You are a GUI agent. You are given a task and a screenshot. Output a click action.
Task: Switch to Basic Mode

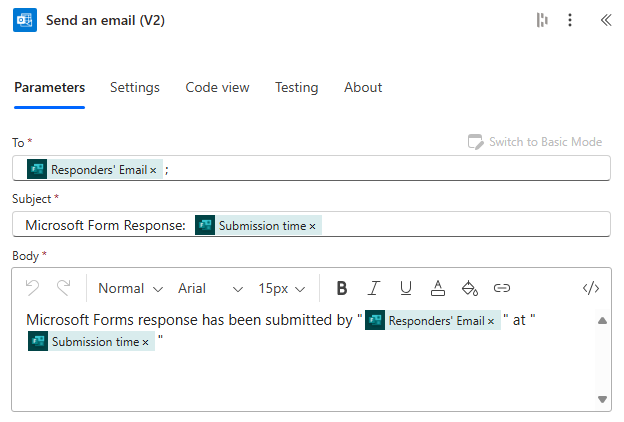coord(535,142)
